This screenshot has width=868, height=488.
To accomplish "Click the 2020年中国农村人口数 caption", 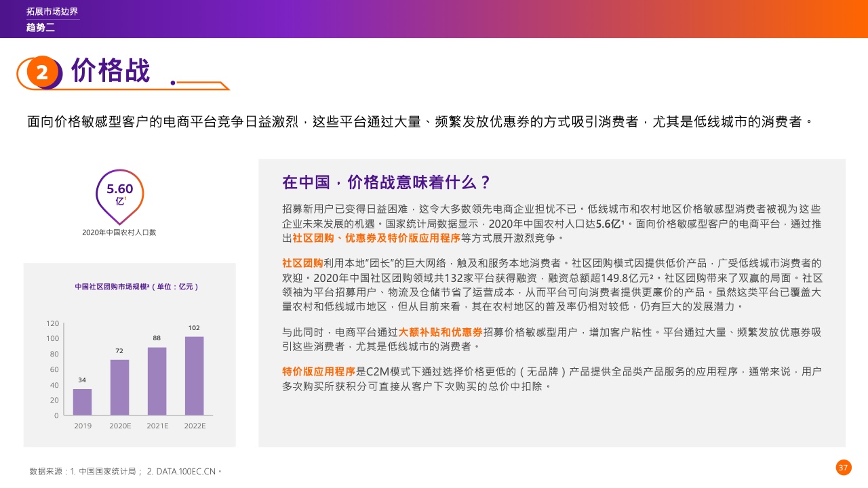I will pos(119,232).
